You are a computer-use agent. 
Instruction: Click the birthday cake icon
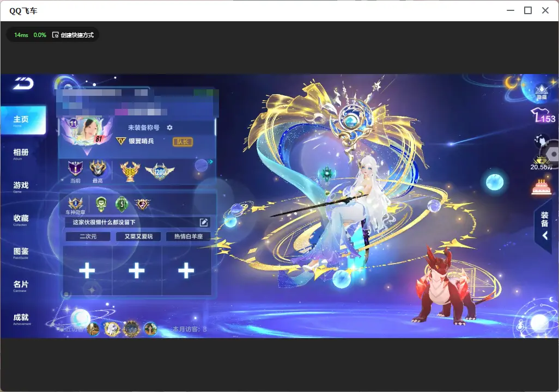pyautogui.click(x=541, y=187)
